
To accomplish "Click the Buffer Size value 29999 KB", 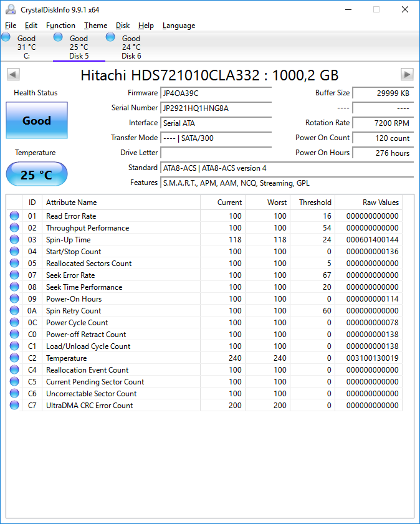I will (x=383, y=93).
